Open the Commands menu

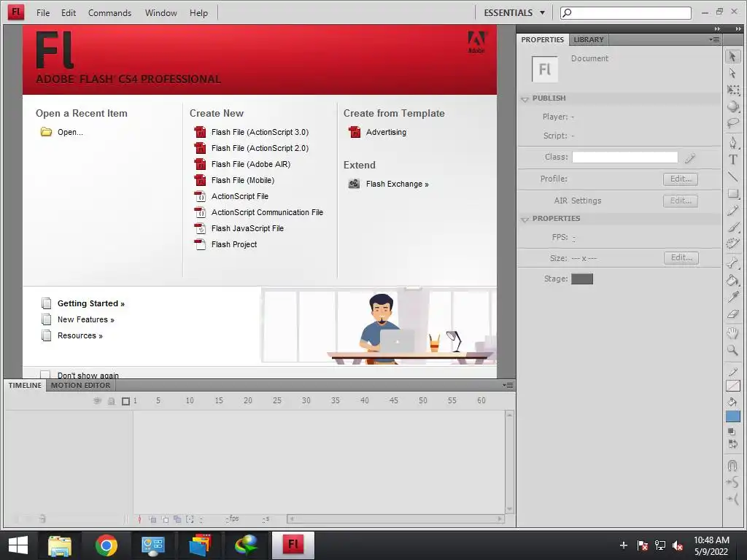[x=109, y=13]
